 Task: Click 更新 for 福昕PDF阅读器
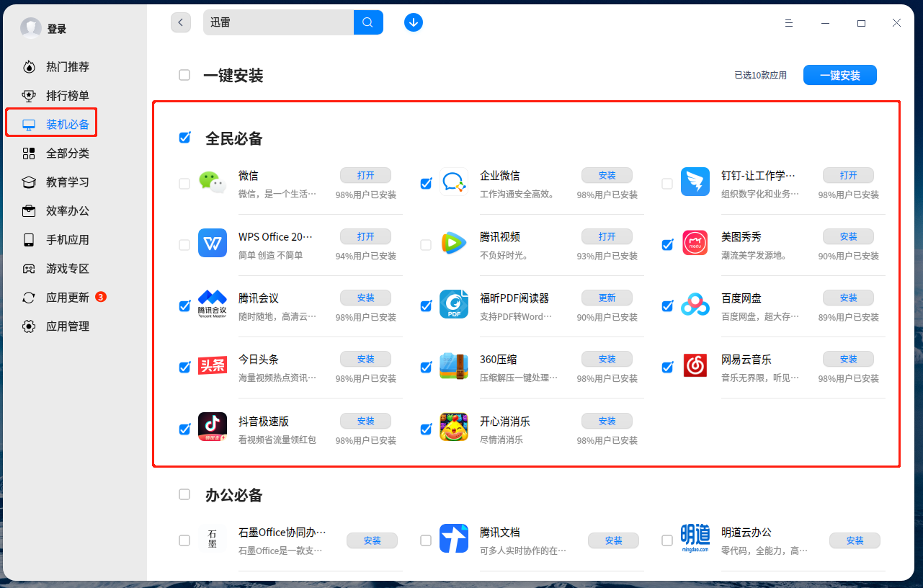[x=607, y=298]
